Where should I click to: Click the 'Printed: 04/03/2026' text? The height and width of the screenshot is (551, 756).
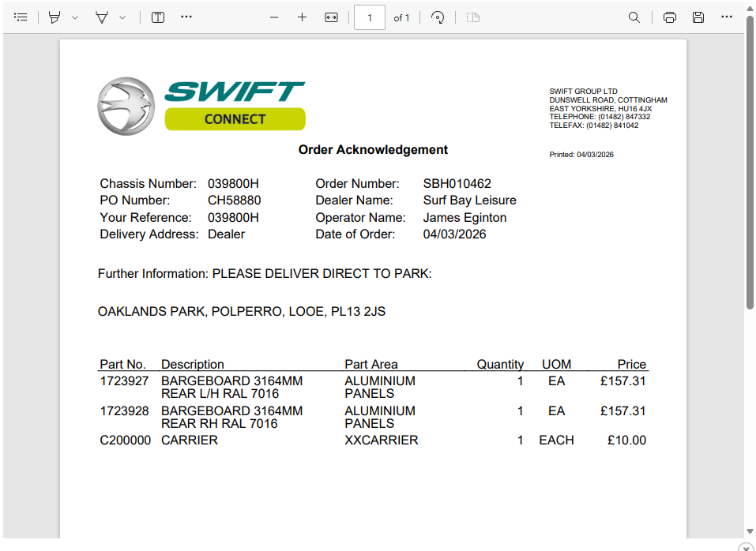coord(581,155)
